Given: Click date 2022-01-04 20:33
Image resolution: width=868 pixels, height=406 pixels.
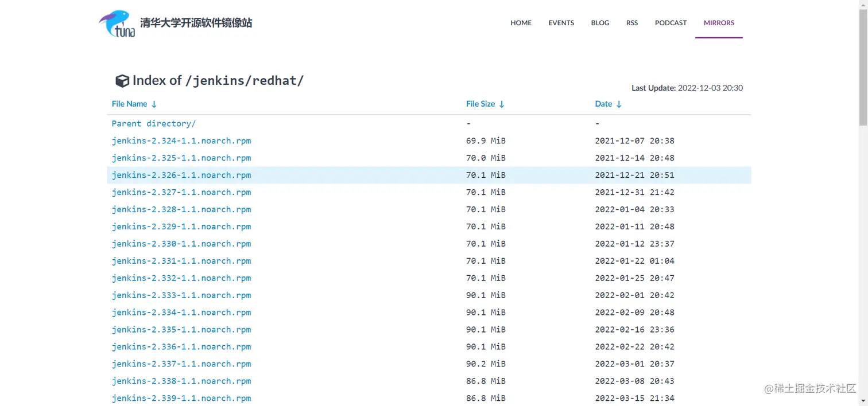Looking at the screenshot, I should pos(635,209).
